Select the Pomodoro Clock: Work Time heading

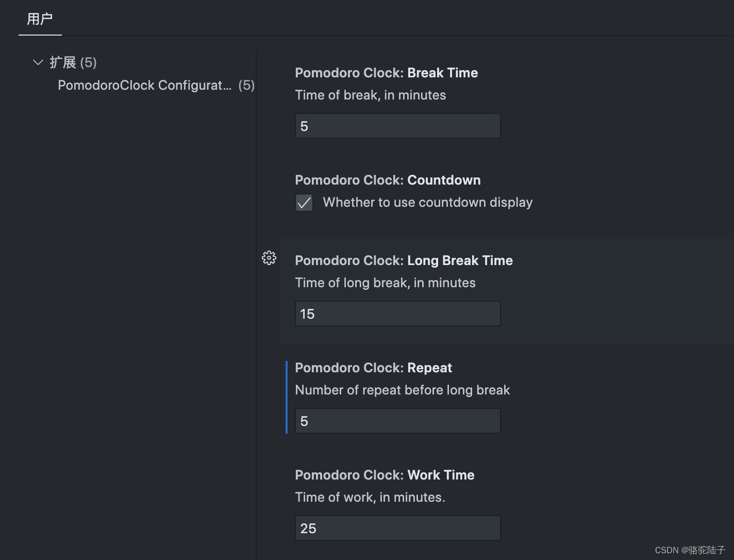(x=385, y=474)
